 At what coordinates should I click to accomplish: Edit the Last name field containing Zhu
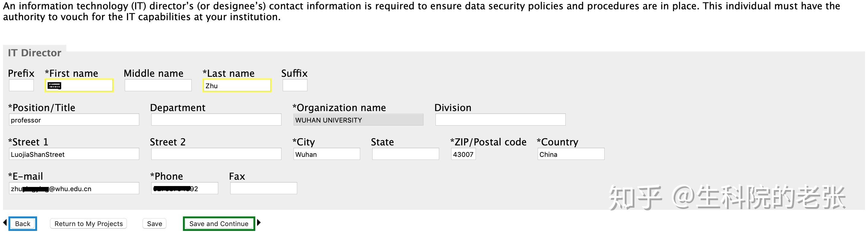click(x=237, y=85)
